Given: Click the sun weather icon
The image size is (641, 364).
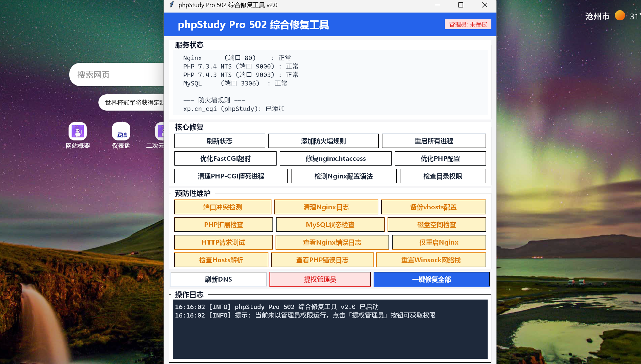Looking at the screenshot, I should click(620, 16).
